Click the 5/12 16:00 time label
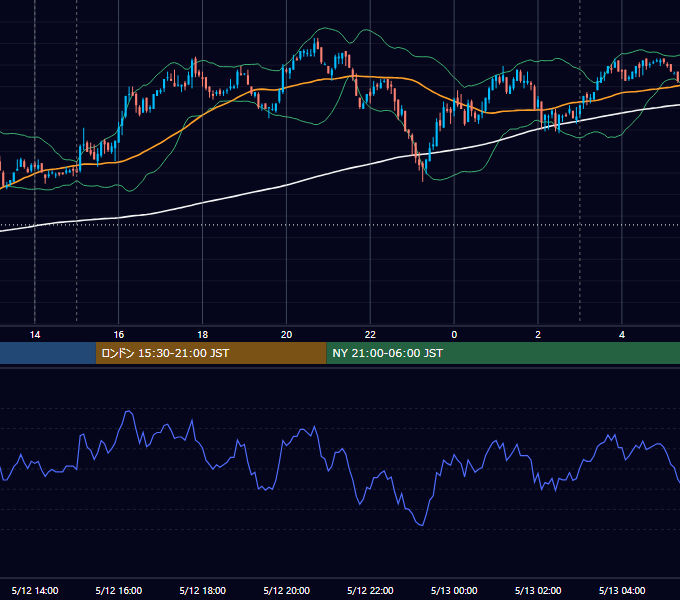Screen dimensions: 680x600 118,590
